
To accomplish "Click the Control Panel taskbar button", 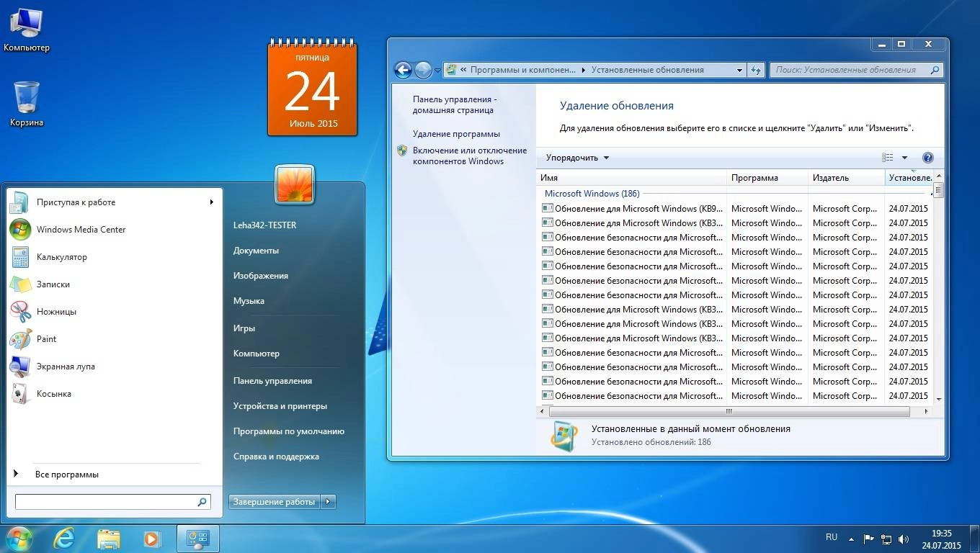I will pos(197,539).
